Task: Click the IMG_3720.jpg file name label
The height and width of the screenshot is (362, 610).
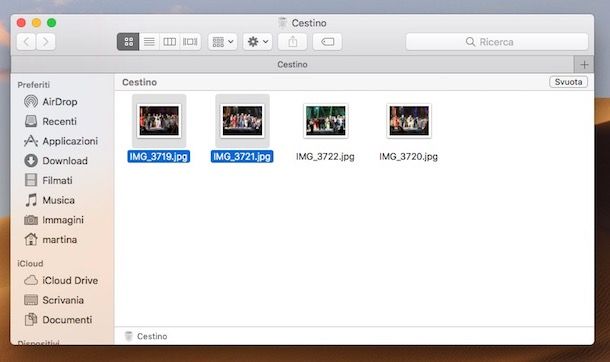Action: [408, 157]
